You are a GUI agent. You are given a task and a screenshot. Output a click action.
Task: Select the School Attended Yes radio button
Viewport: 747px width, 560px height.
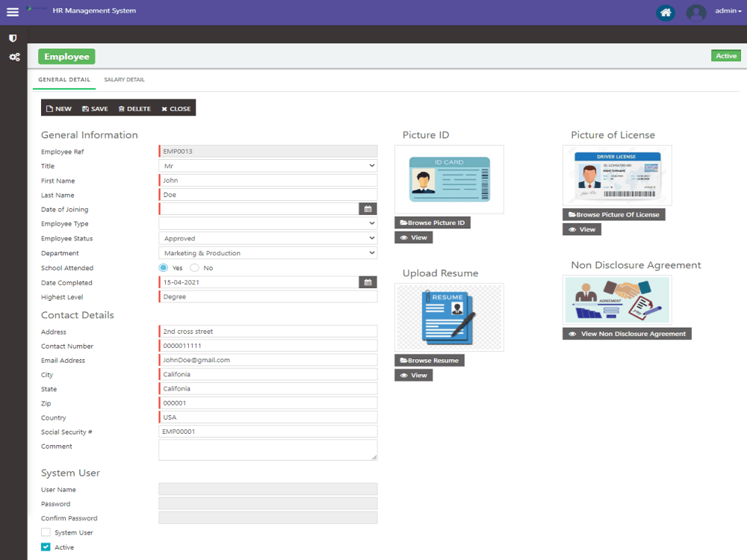point(163,267)
